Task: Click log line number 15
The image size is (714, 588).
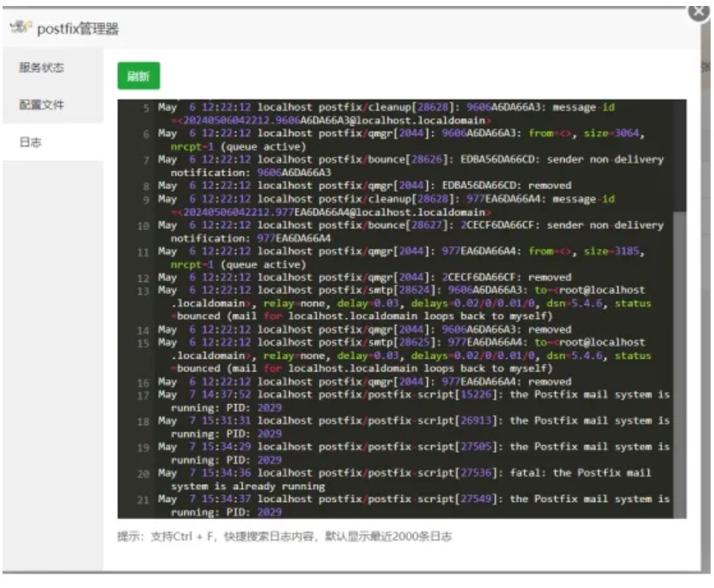Action: pyautogui.click(x=143, y=343)
